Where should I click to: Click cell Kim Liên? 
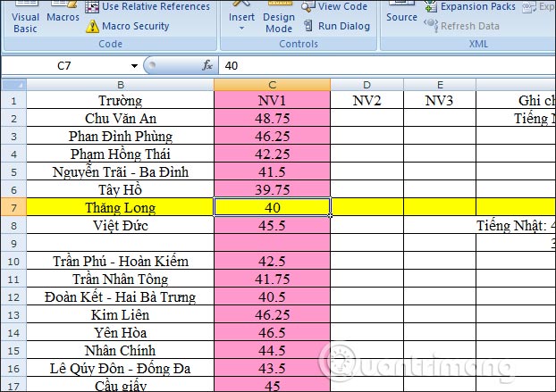tap(121, 314)
